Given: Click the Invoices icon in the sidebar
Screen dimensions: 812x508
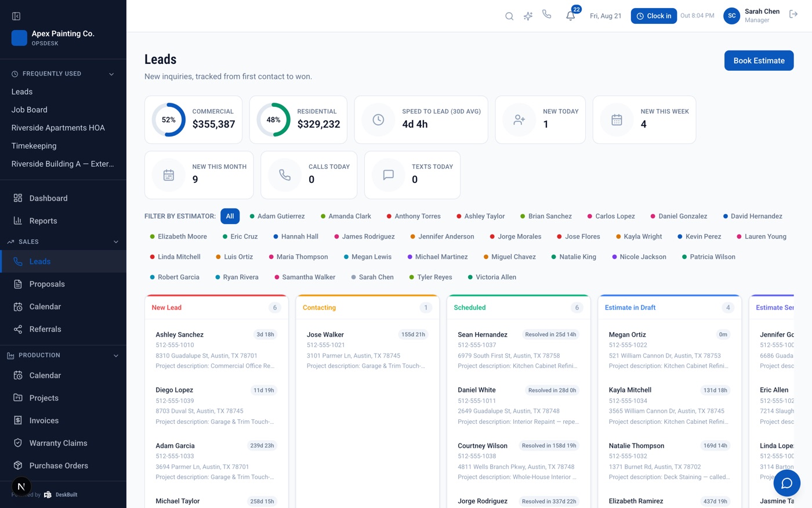Looking at the screenshot, I should tap(18, 420).
